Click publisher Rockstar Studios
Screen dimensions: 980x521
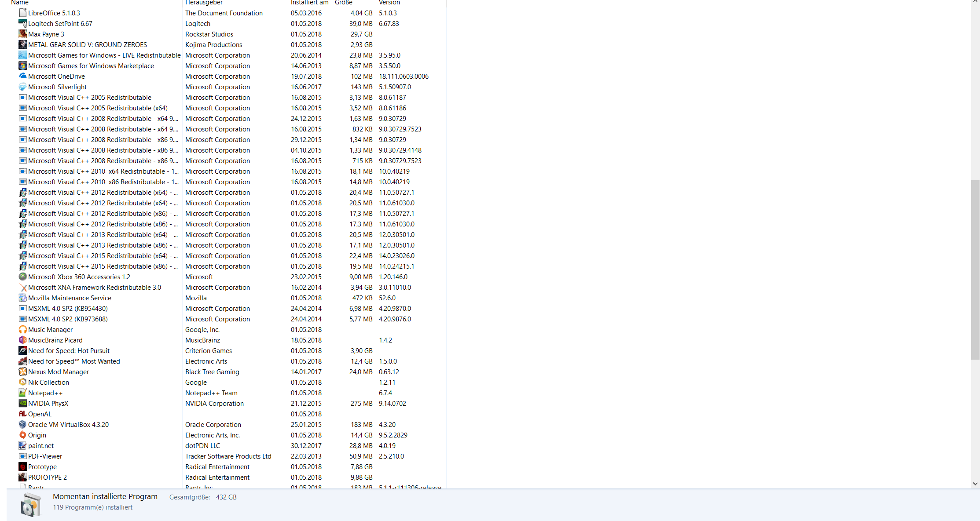point(209,34)
